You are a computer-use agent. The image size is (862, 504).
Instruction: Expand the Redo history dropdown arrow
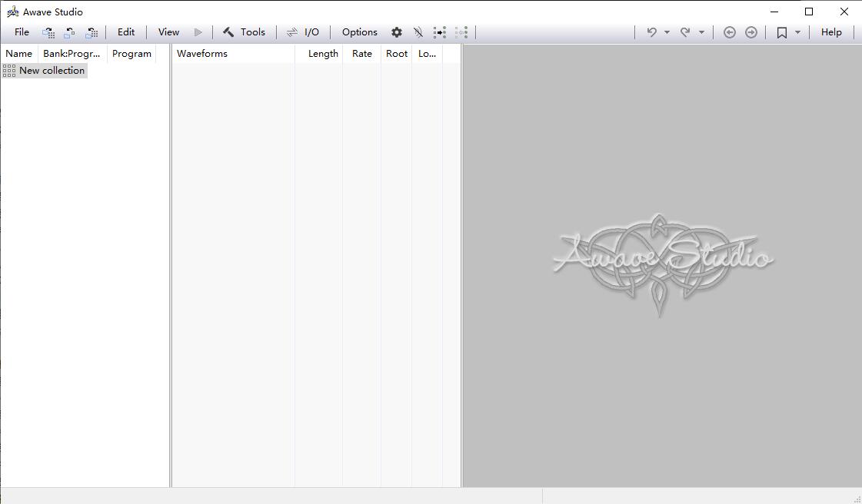click(701, 32)
